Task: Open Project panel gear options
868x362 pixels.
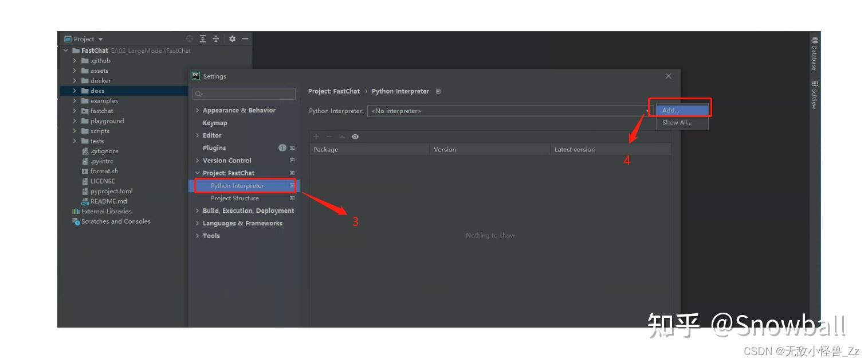Action: click(232, 39)
